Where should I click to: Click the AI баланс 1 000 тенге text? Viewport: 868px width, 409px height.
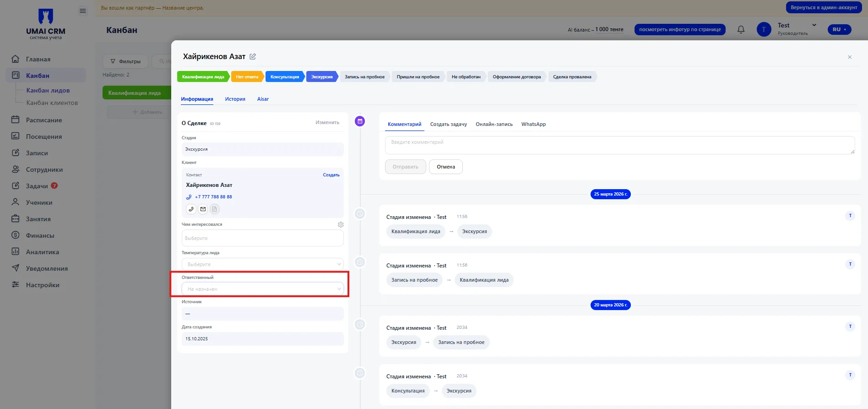coord(596,29)
